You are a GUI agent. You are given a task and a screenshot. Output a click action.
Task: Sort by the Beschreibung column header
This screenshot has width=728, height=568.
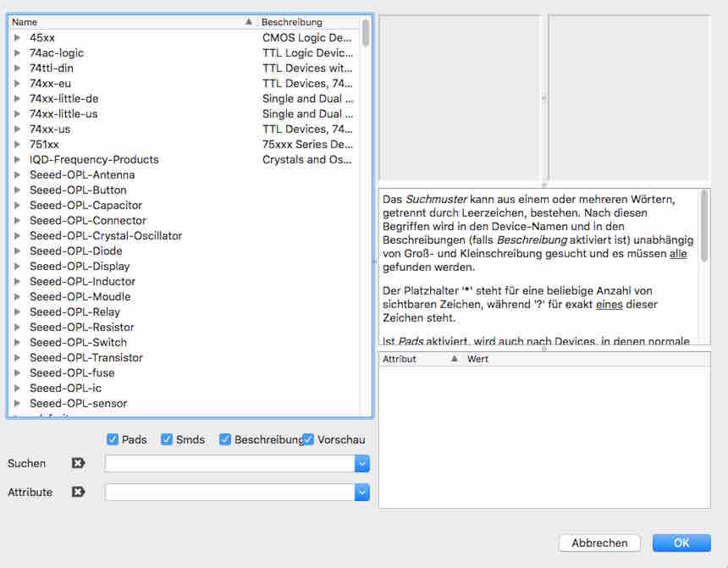click(309, 22)
